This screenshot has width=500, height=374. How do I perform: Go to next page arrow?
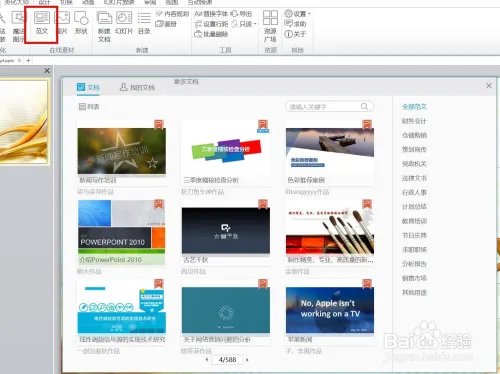tap(247, 360)
